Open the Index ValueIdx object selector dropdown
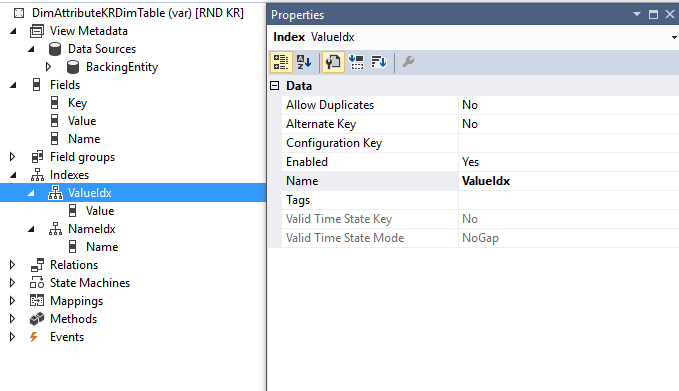This screenshot has height=391, width=679. pos(674,37)
